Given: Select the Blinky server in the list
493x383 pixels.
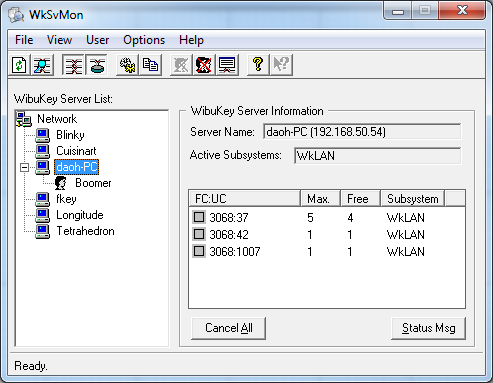Looking at the screenshot, I should pyautogui.click(x=70, y=135).
